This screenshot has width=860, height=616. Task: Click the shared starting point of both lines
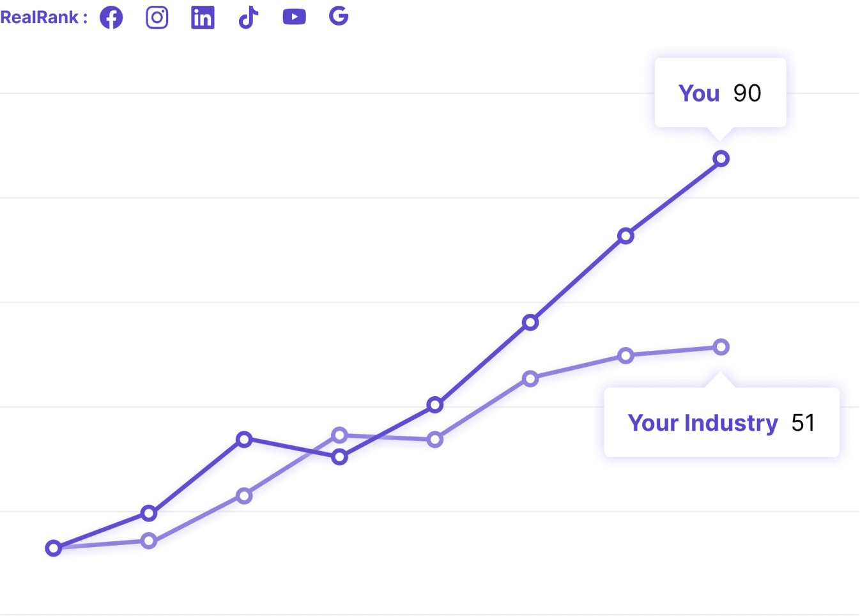(54, 548)
